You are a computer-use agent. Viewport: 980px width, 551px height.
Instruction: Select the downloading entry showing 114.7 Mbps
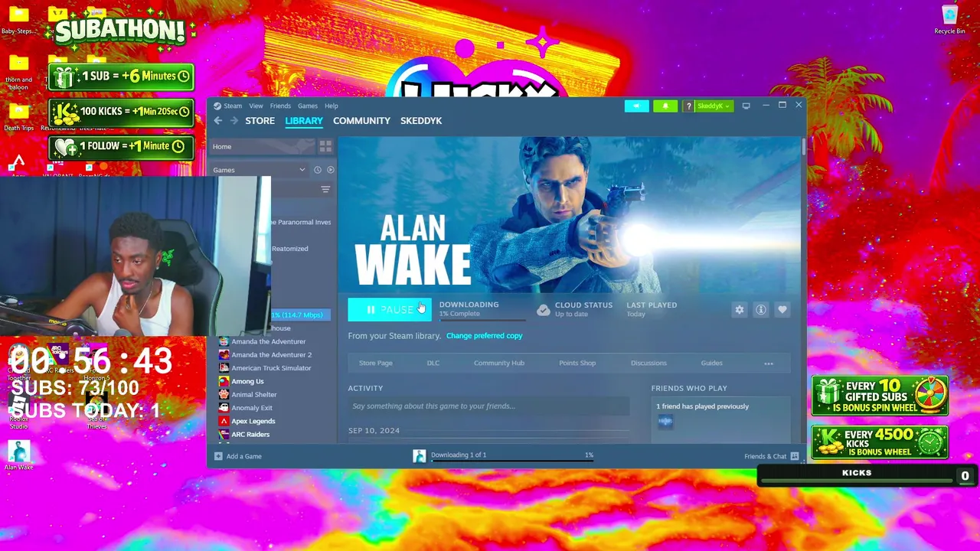coord(301,315)
